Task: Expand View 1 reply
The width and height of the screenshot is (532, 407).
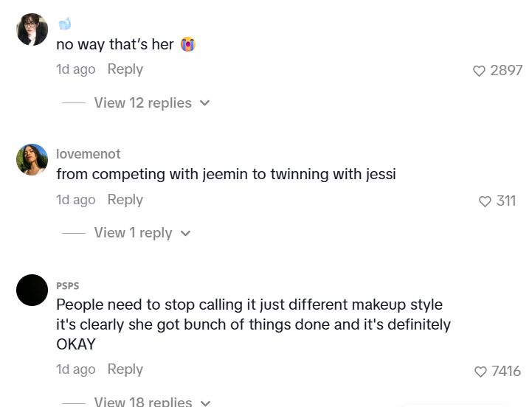Action: pyautogui.click(x=133, y=233)
